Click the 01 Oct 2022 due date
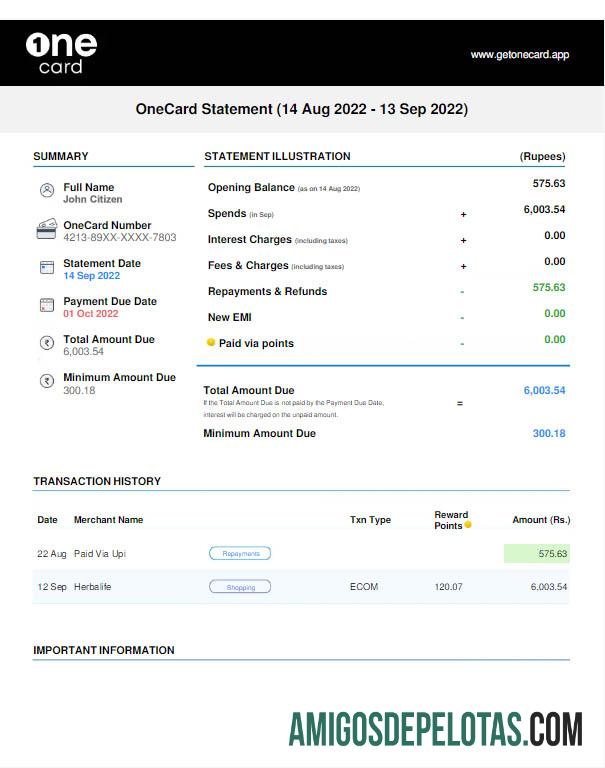This screenshot has height=768, width=605. coord(90,314)
